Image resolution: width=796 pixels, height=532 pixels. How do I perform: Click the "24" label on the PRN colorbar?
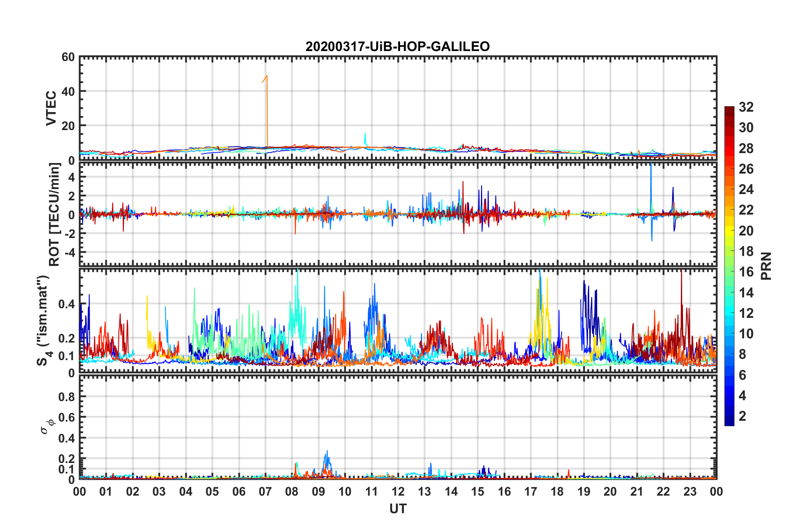tap(746, 189)
